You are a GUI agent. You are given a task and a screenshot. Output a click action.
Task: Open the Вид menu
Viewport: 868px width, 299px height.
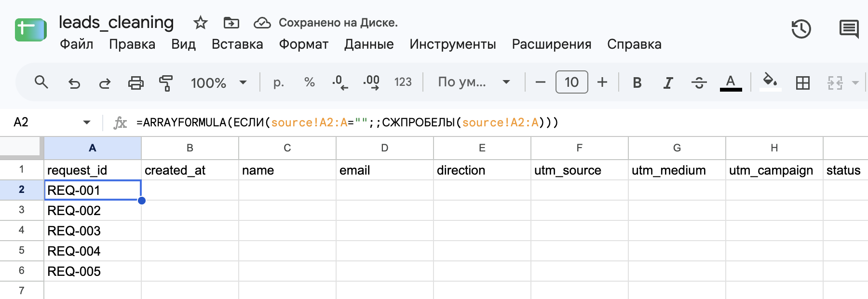pos(183,44)
